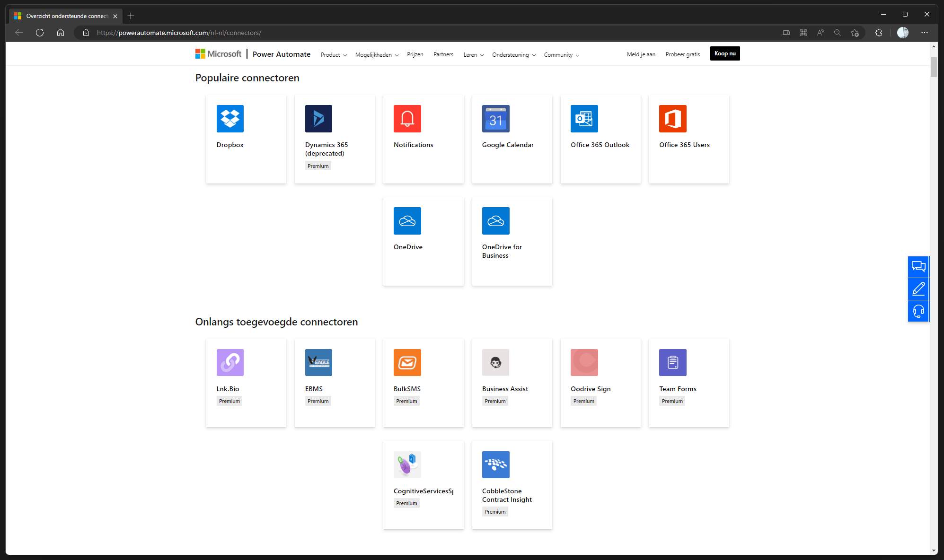Go to the browser home page
This screenshot has width=944, height=560.
point(61,33)
